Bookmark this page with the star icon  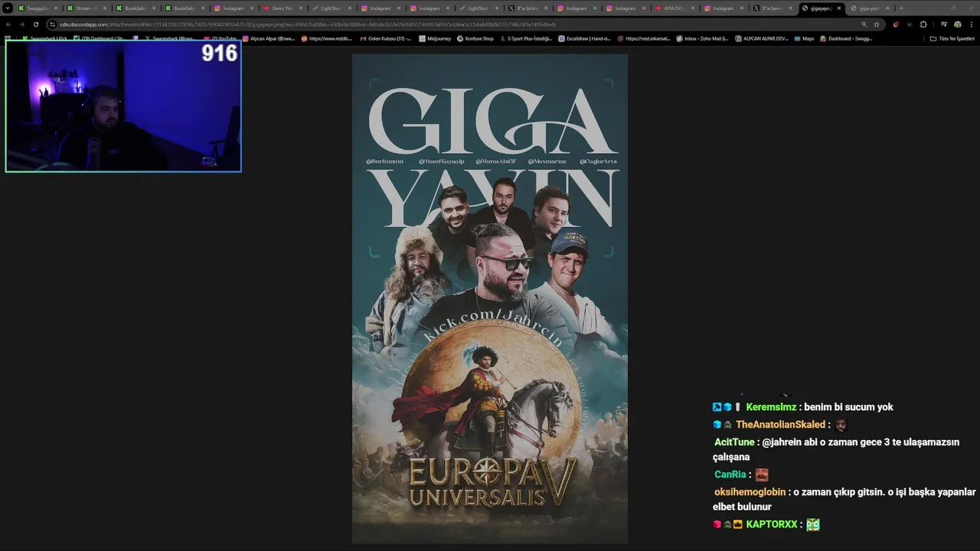877,24
